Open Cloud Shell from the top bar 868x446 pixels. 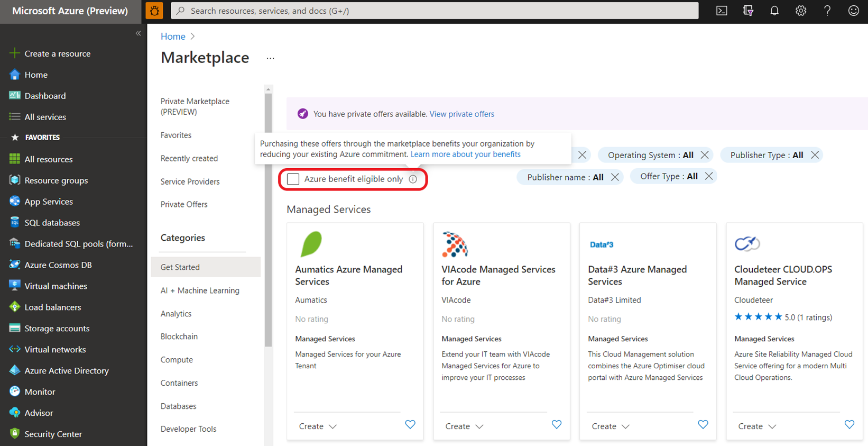pyautogui.click(x=722, y=11)
